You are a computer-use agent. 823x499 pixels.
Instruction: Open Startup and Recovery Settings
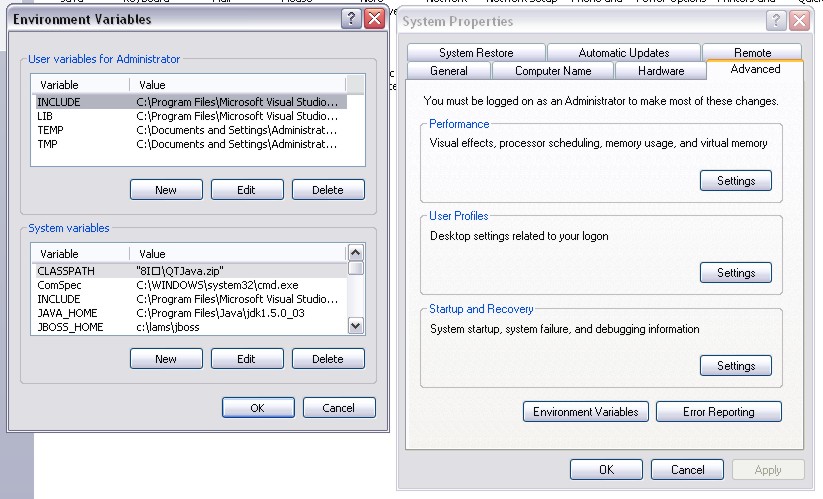(735, 366)
